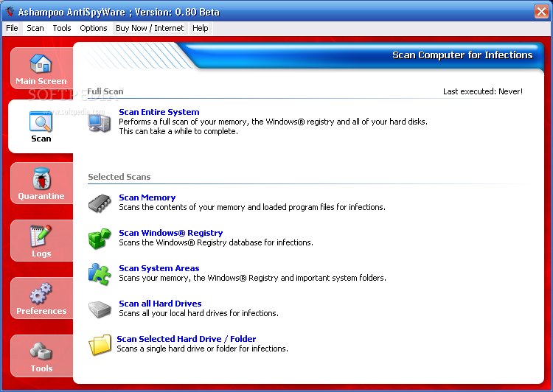Open the Options menu
The height and width of the screenshot is (392, 553).
point(94,28)
